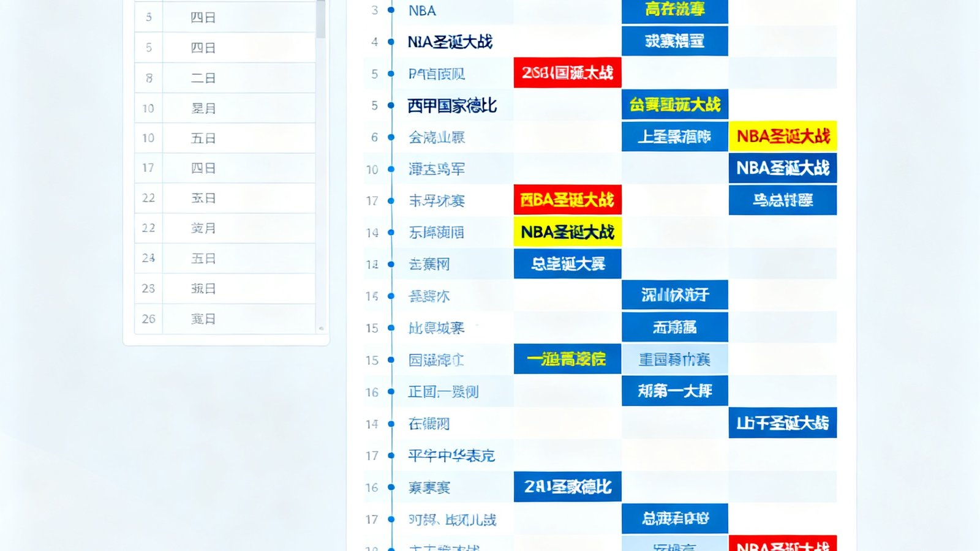Select the 五日 row numbered 10

(225, 138)
